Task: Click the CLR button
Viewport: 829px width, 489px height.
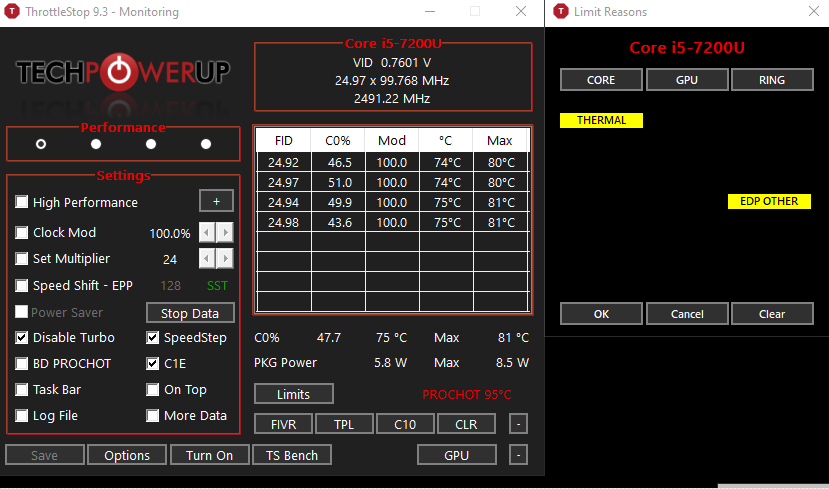Action: coord(466,424)
